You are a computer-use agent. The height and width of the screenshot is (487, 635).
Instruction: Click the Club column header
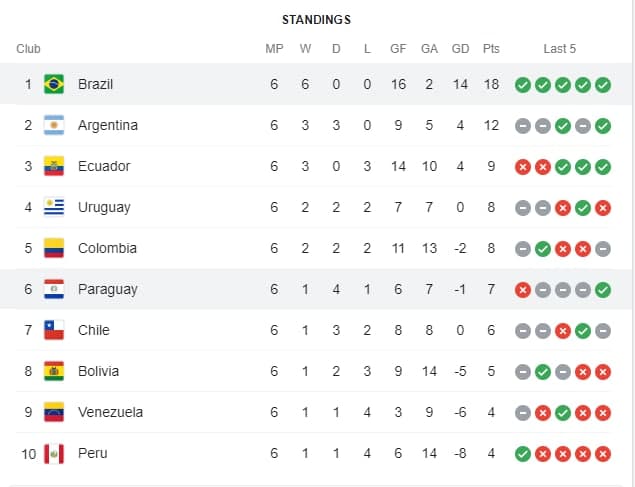28,49
